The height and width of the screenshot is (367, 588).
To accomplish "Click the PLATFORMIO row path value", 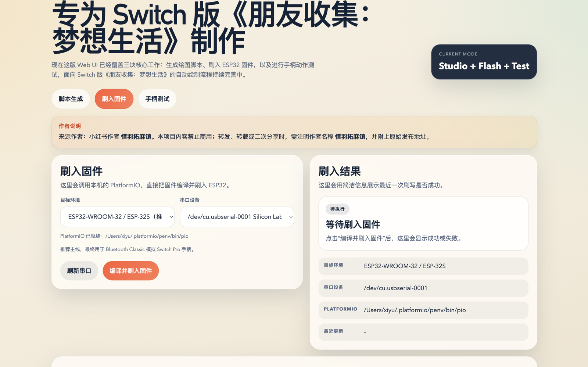I will (415, 310).
